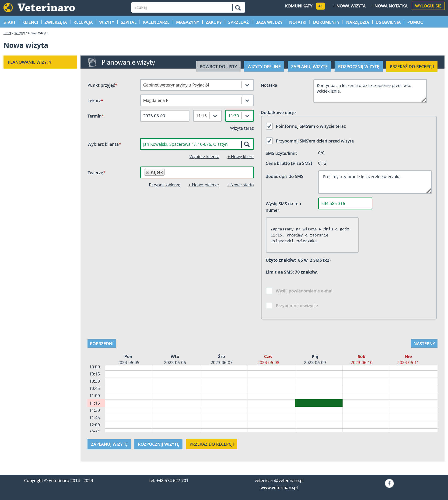Enable Wyślij powiadomienie e-mail checkbox
The width and height of the screenshot is (448, 500).
[x=269, y=291]
